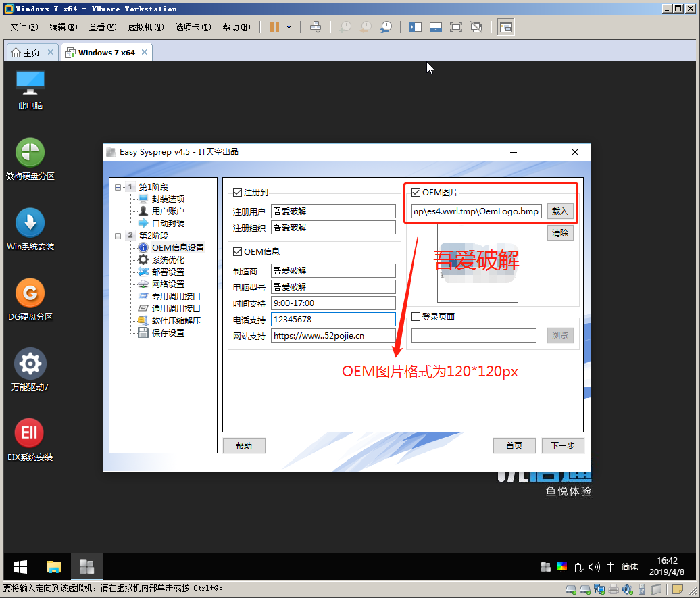
Task: Select 用户账户 in the tree
Action: pos(168,211)
